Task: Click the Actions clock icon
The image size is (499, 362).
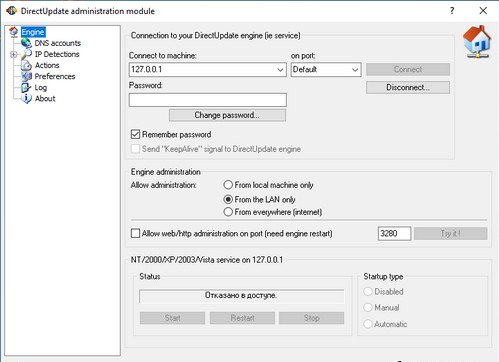Action: pyautogui.click(x=26, y=65)
